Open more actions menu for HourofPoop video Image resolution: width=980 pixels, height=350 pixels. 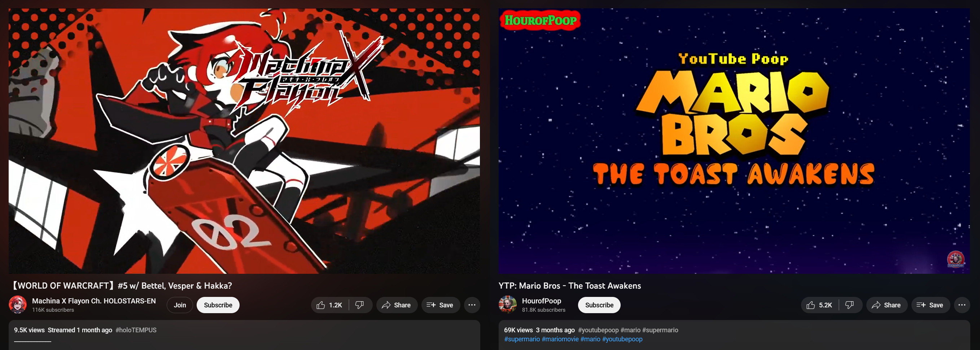[x=962, y=305]
